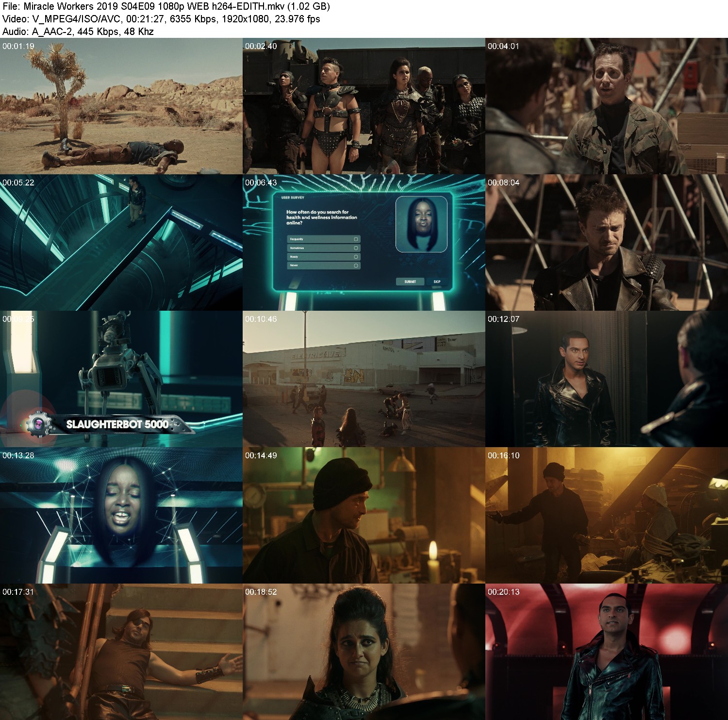
Task: Click the survey question about health information
Action: pos(321,217)
